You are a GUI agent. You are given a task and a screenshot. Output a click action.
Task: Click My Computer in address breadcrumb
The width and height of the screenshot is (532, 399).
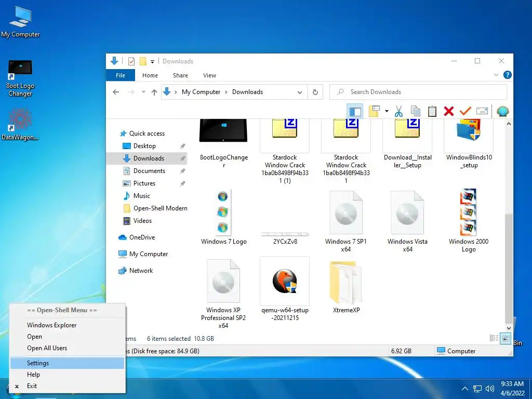pos(201,92)
